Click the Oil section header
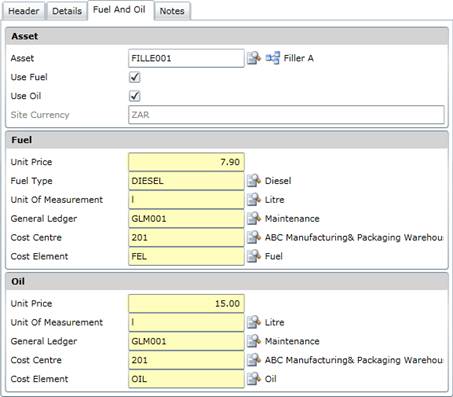453x397 pixels. click(x=227, y=281)
